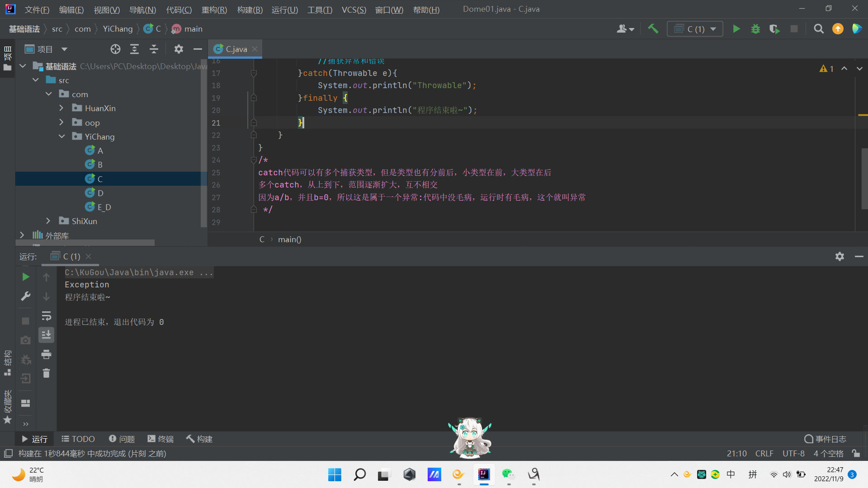The height and width of the screenshot is (488, 868).
Task: Collapse the YiChang package
Action: click(61, 136)
